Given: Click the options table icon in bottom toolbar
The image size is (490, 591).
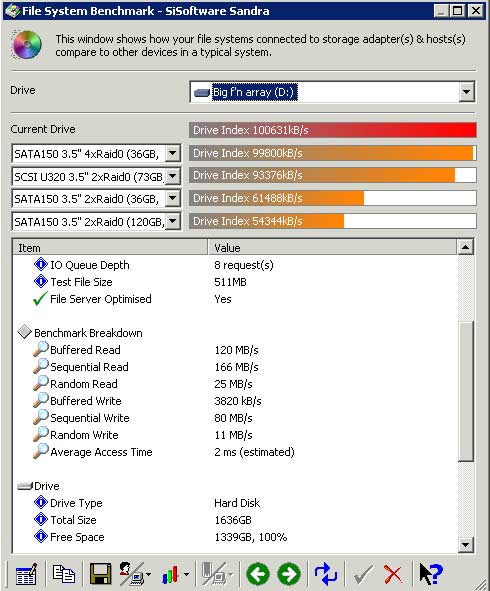Looking at the screenshot, I should click(26, 575).
